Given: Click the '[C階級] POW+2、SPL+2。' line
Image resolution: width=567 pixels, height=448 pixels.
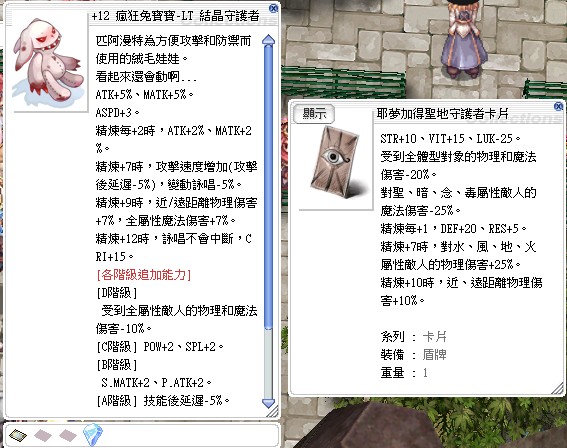Looking at the screenshot, I should pos(160,347).
